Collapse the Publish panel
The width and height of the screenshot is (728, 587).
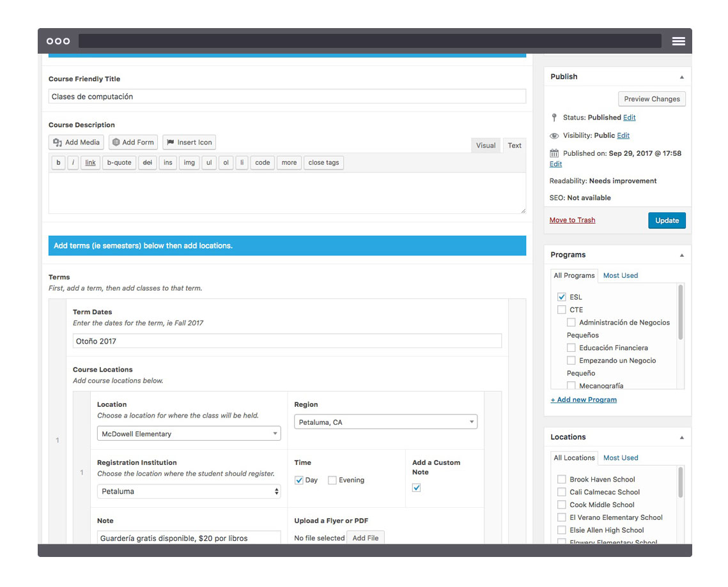tap(681, 77)
